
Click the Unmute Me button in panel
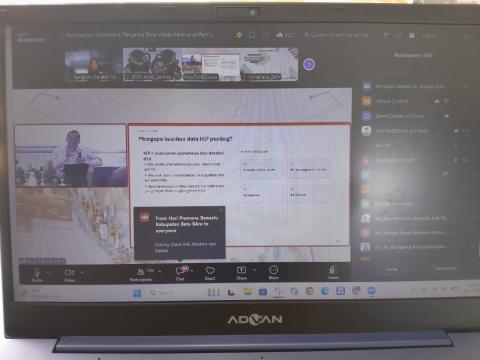click(x=445, y=268)
